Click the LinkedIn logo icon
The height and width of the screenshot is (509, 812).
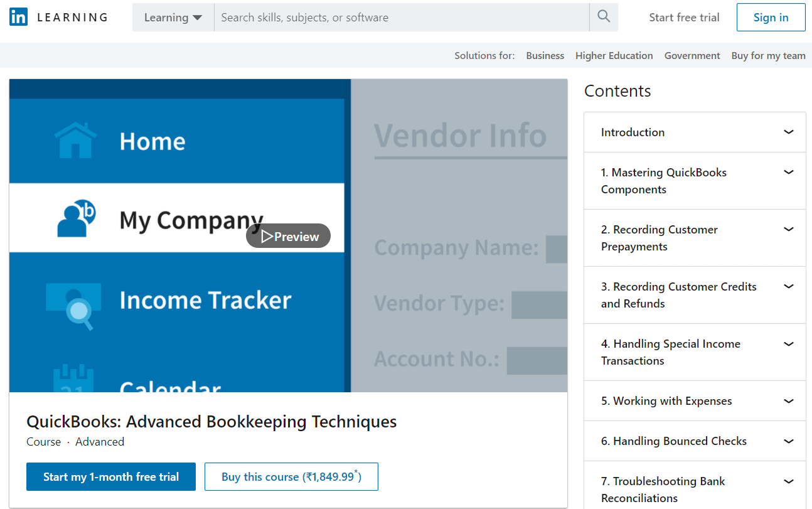pyautogui.click(x=19, y=17)
